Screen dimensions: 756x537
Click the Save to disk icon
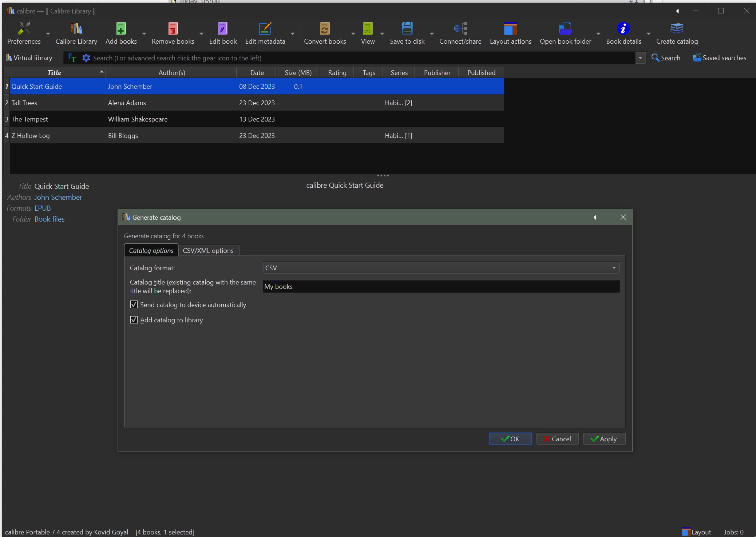407,29
